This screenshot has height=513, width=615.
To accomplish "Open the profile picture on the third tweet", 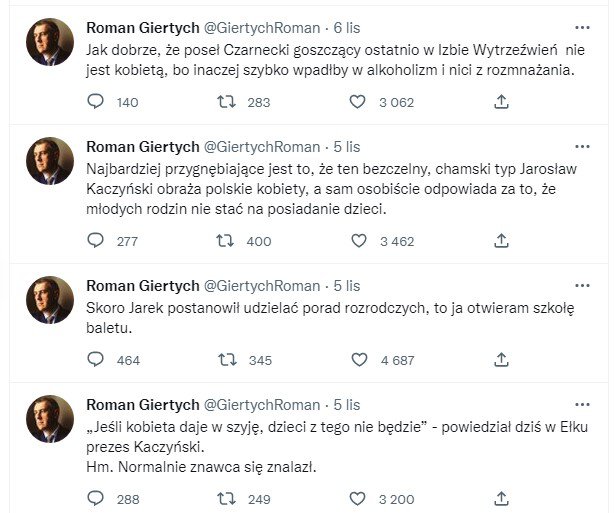I will coord(50,300).
